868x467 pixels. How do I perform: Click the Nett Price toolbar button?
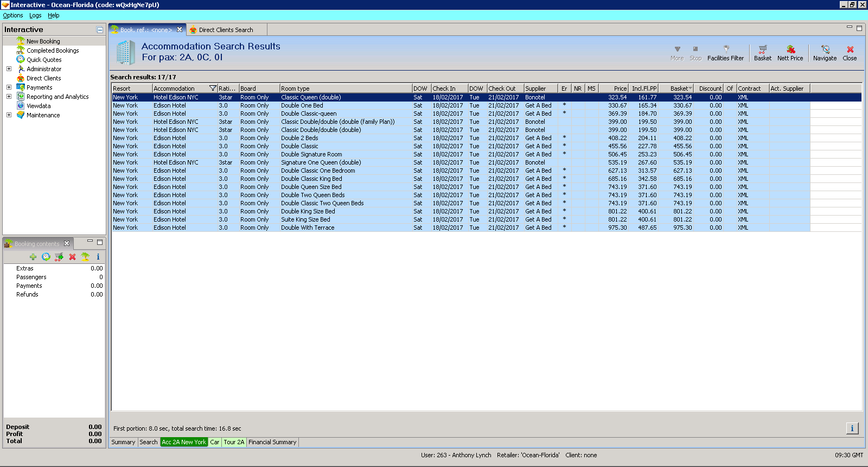pos(790,53)
